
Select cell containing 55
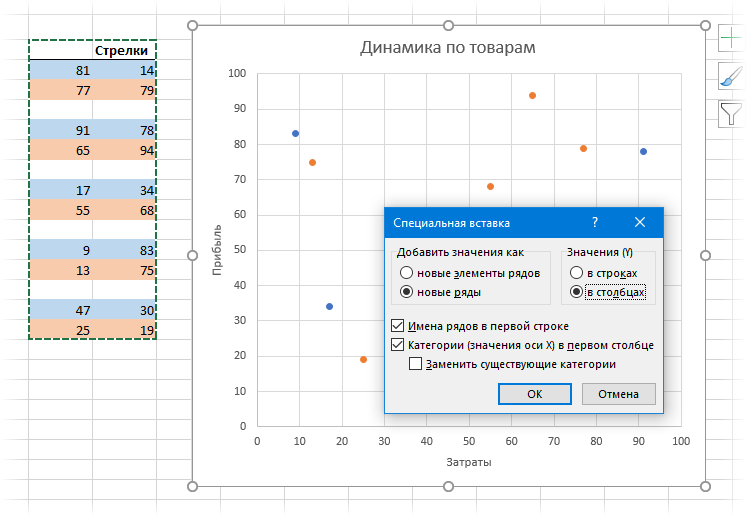click(x=61, y=210)
